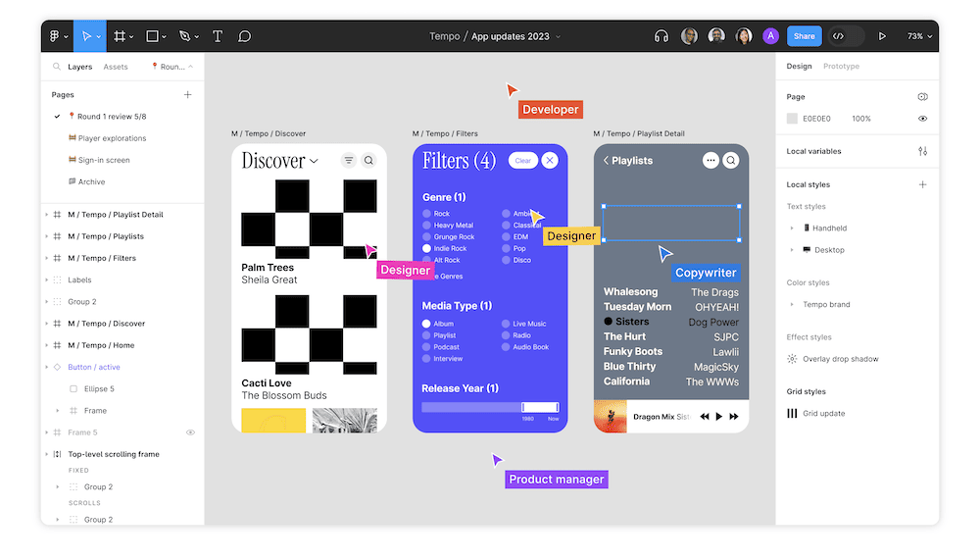Viewport: 980px width, 559px height.
Task: Present prototype with the play icon
Action: tap(882, 36)
